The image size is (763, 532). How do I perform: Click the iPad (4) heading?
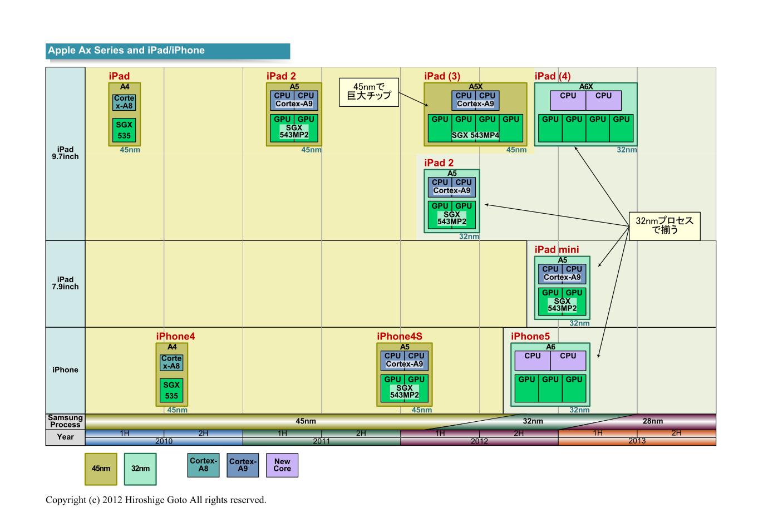click(x=552, y=76)
